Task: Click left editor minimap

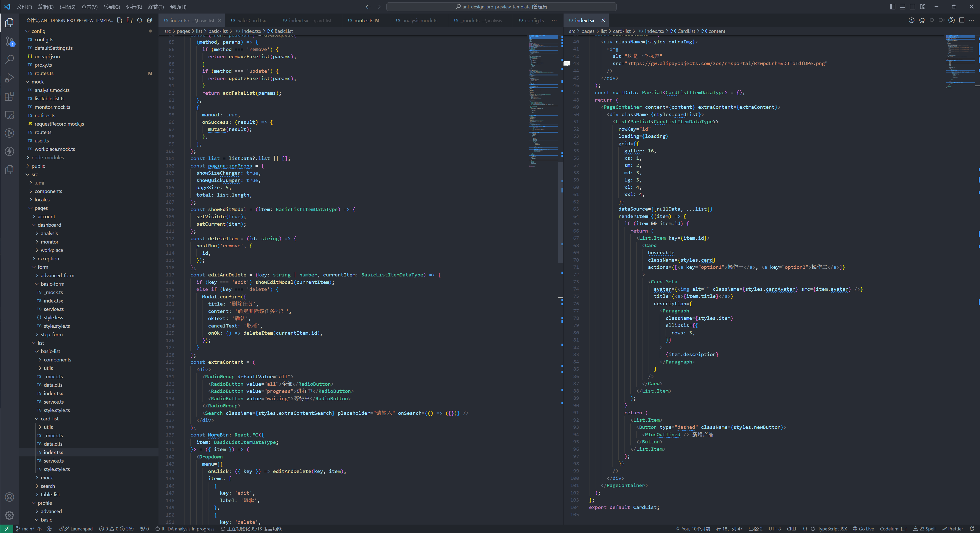Action: click(543, 101)
